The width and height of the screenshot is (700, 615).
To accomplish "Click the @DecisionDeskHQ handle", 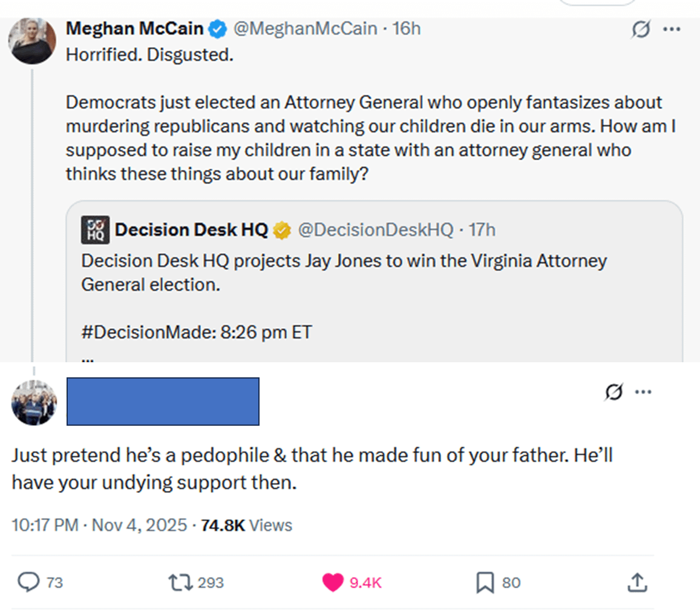I will click(375, 230).
